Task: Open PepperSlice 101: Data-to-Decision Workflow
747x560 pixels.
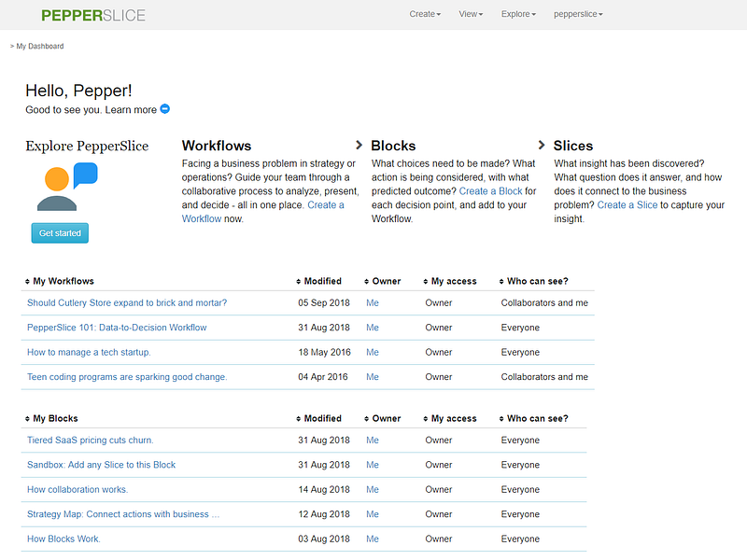Action: (117, 328)
